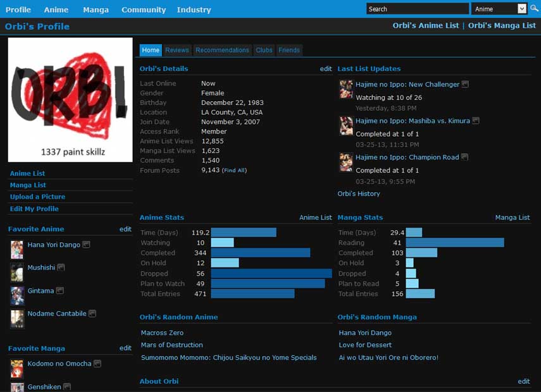Viewport: 541px width, 392px height.
Task: Click icon beside Nodame Cantabile
Action: point(92,314)
